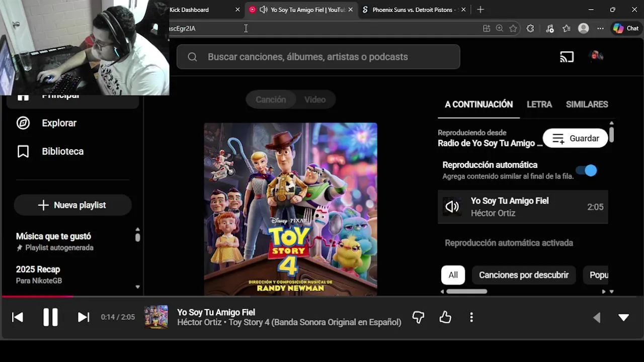
Task: Open the 2025 Recap playlist
Action: [39, 275]
